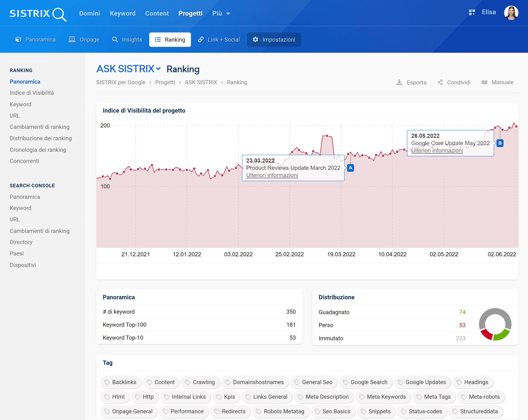Screen dimensions: 528x420
Task: Open Directory under Search Console
Action: point(21,242)
